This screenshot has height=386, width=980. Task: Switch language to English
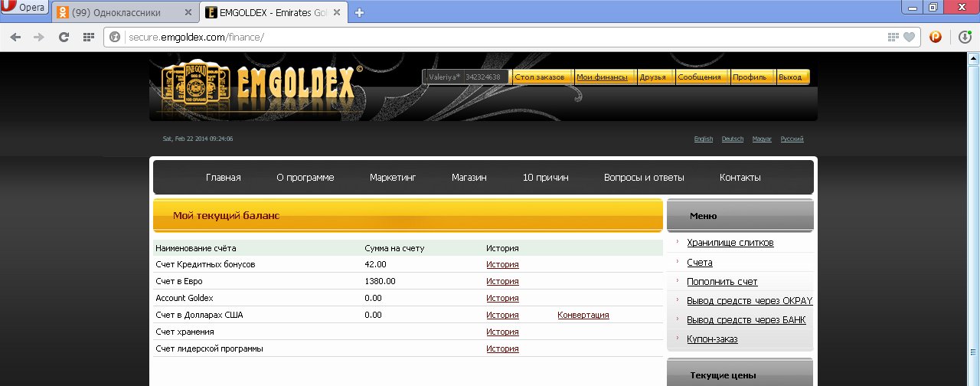coord(704,139)
